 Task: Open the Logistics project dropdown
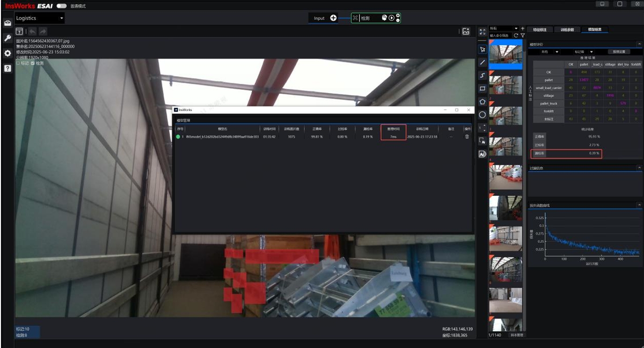40,18
